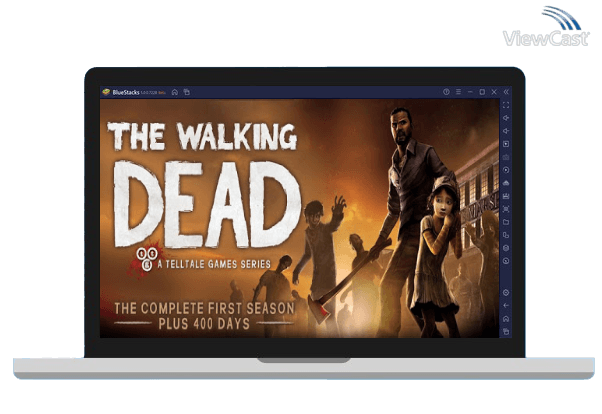Open the media folder icon in the sidebar
Image resolution: width=602 pixels, height=414 pixels.
tap(506, 222)
